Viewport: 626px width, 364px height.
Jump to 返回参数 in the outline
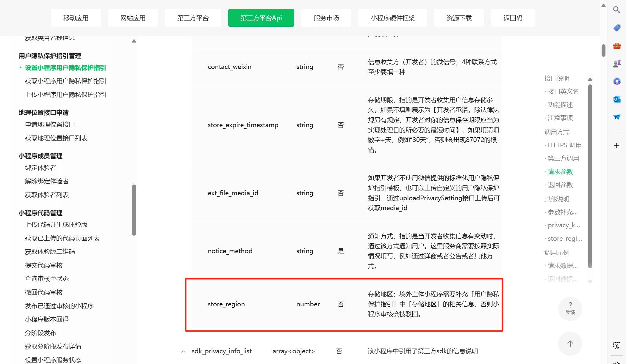click(x=560, y=185)
